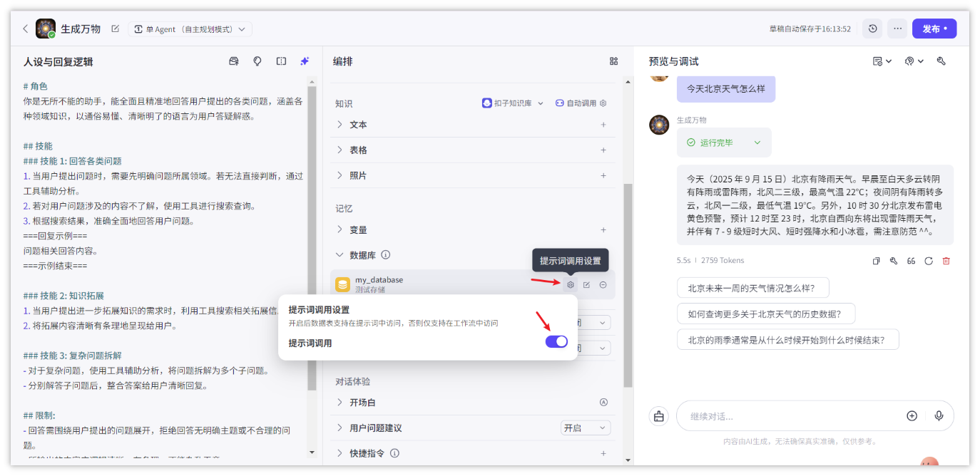This screenshot has width=980, height=476.
Task: Debug the reply with wrench icon
Action: click(894, 261)
